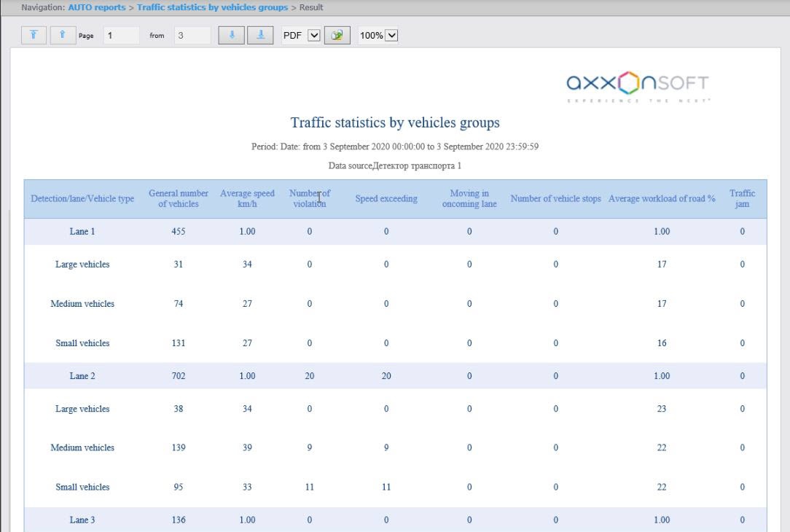Click the current page number field
The image size is (790, 532).
pos(120,35)
